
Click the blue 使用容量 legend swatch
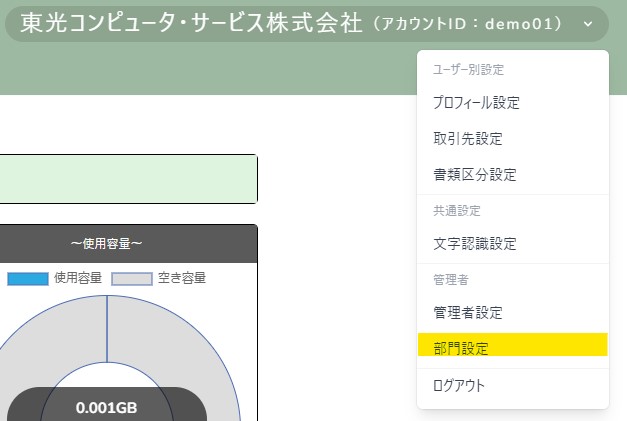(x=28, y=279)
